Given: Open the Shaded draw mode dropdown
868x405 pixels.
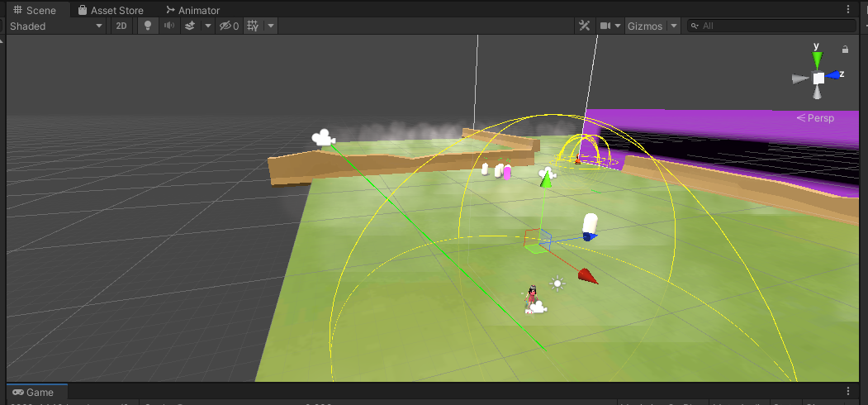Looking at the screenshot, I should click(x=55, y=26).
